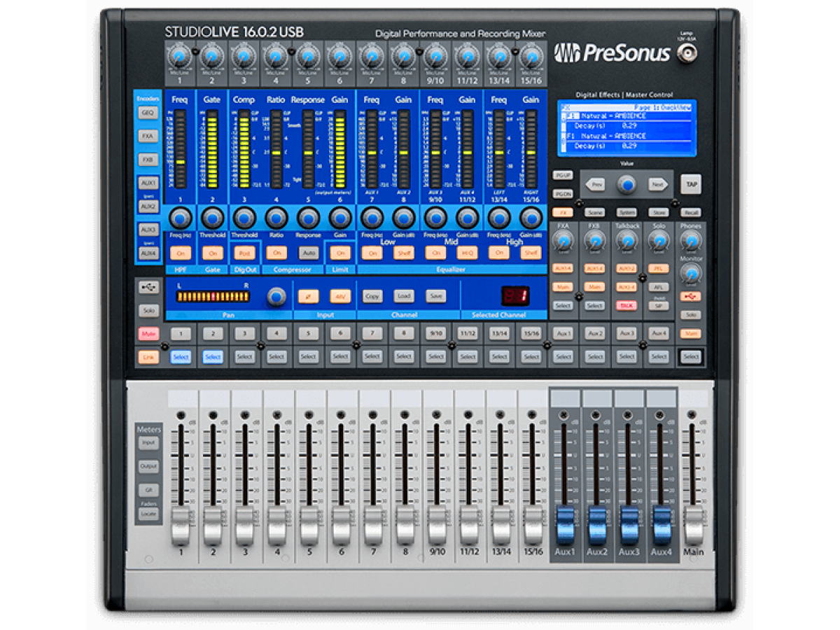Toggle the red Talk button

pyautogui.click(x=626, y=306)
